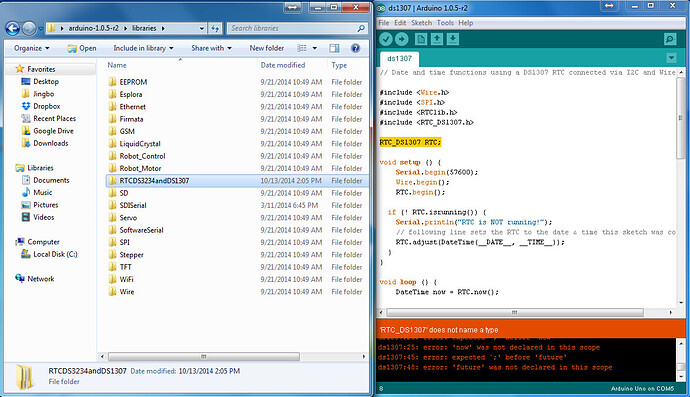Viewport: 690px width, 397px height.
Task: Click the Arduino Verify checkmark button
Action: coord(386,39)
